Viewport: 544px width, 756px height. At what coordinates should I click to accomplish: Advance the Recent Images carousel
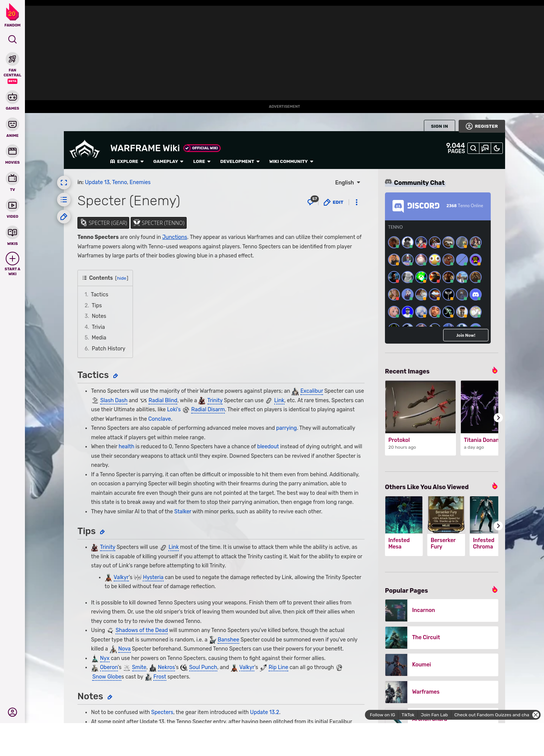coord(498,418)
